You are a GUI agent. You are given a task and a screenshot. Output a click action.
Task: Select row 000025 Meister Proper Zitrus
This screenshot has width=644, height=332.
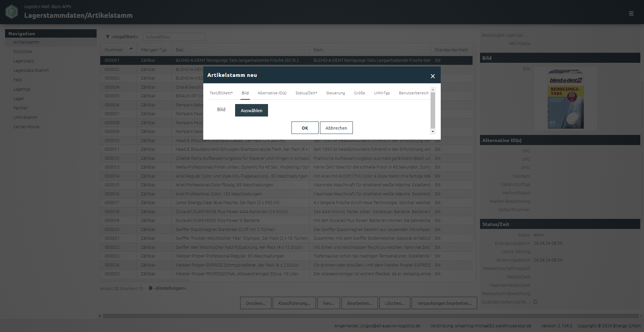[286, 274]
